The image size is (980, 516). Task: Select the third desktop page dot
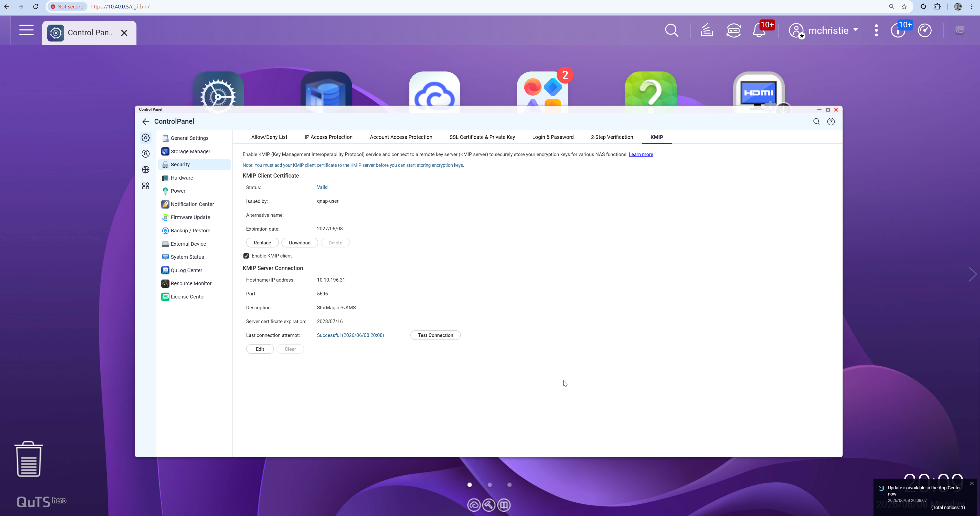coord(509,485)
